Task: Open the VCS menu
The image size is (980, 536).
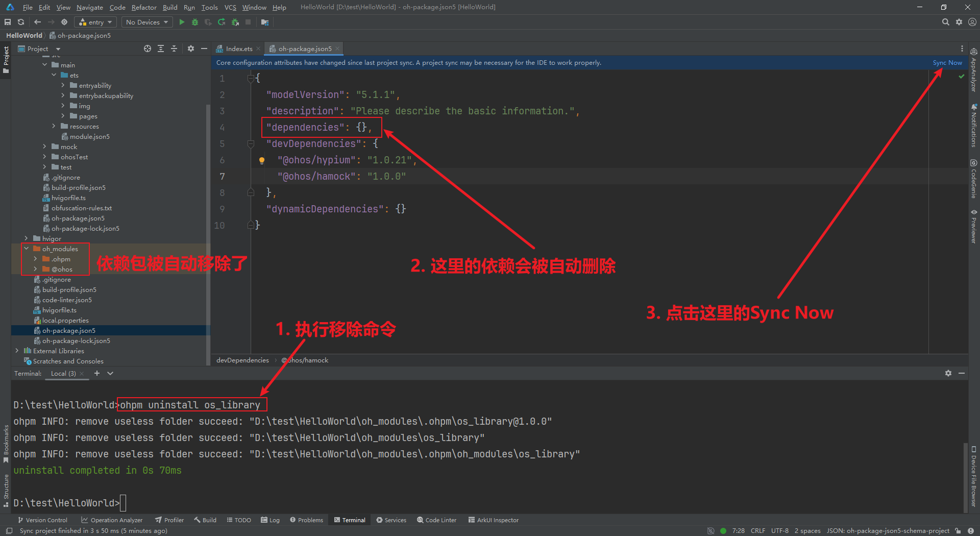Action: point(230,7)
